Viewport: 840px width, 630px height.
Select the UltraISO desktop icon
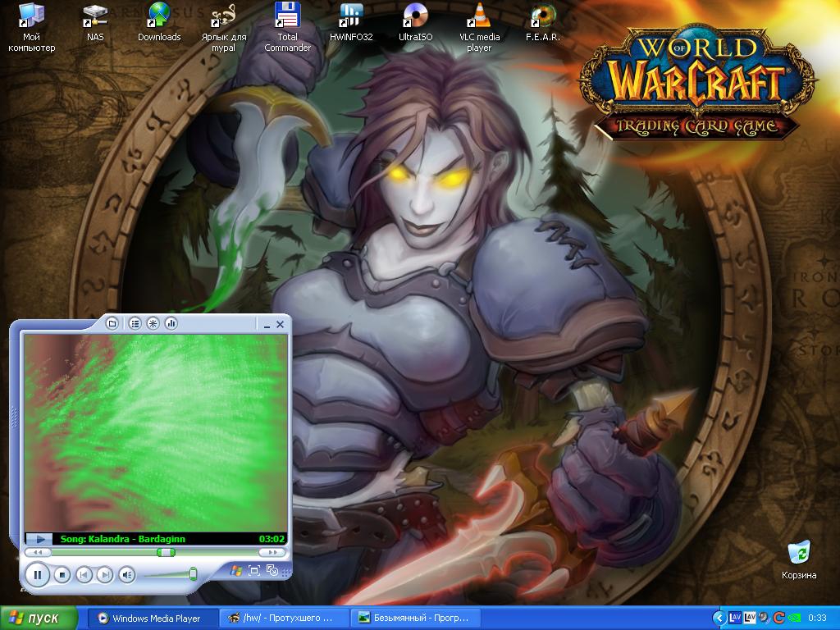tap(415, 22)
